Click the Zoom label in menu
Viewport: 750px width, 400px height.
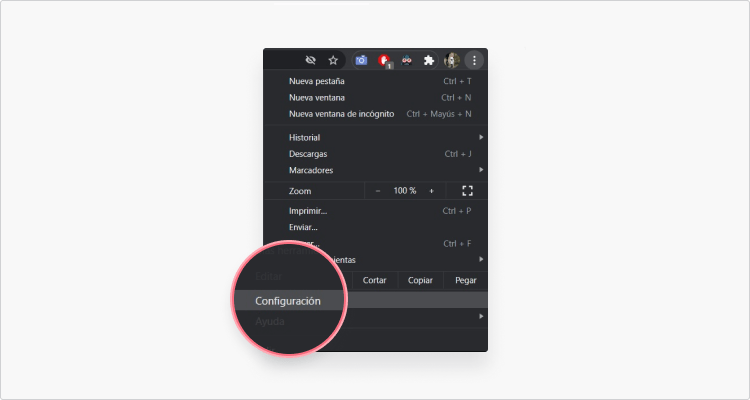(300, 191)
